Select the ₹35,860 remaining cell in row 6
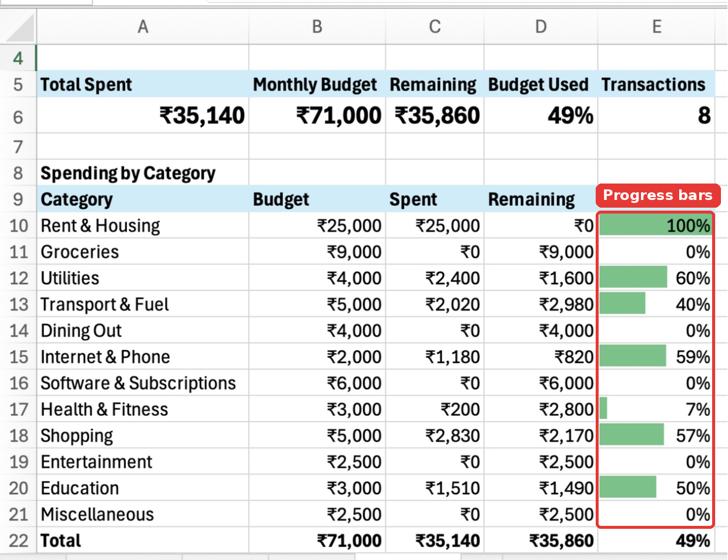The height and width of the screenshot is (560, 728). tap(435, 116)
